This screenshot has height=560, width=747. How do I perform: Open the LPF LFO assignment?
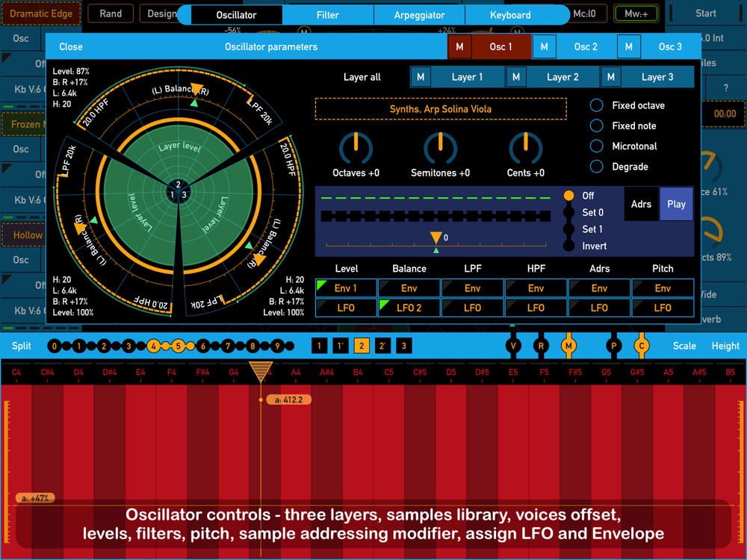tap(473, 308)
